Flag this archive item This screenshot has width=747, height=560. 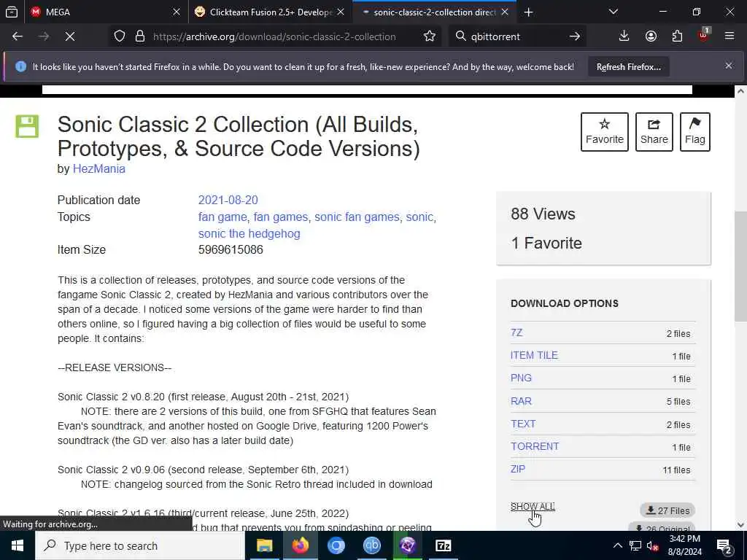695,132
